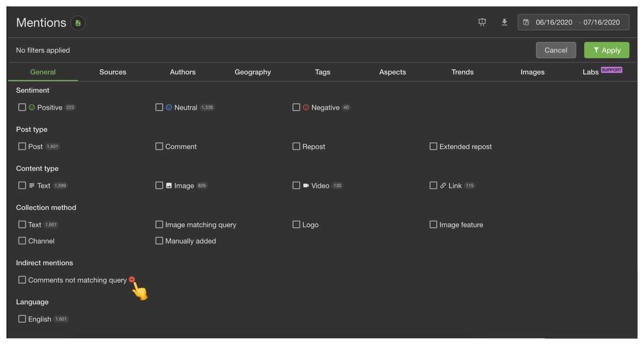The width and height of the screenshot is (644, 345).
Task: Check the Logo collection method box
Action: click(296, 225)
